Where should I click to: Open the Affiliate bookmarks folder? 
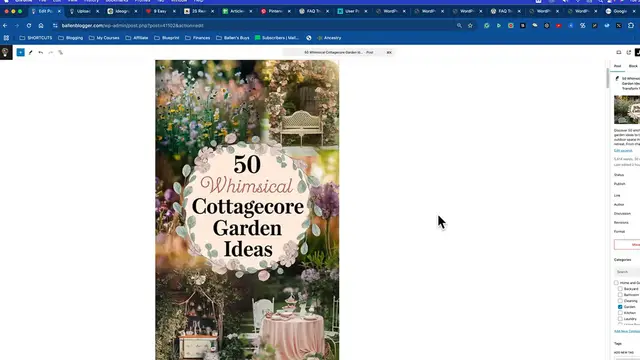137,38
